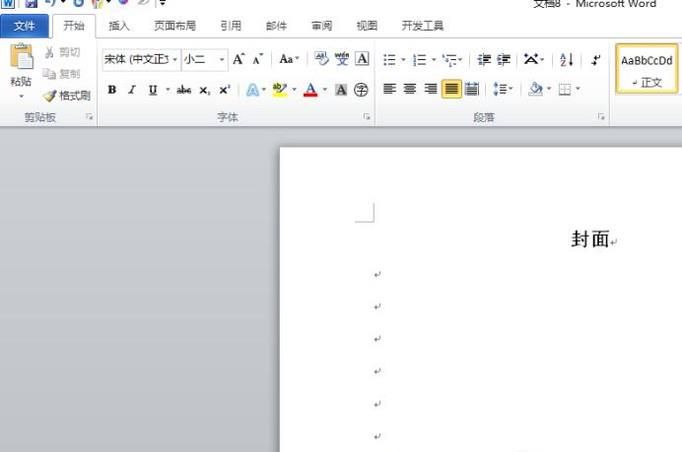Open Font dialog launcher
Image resolution: width=682 pixels, height=452 pixels.
(367, 117)
